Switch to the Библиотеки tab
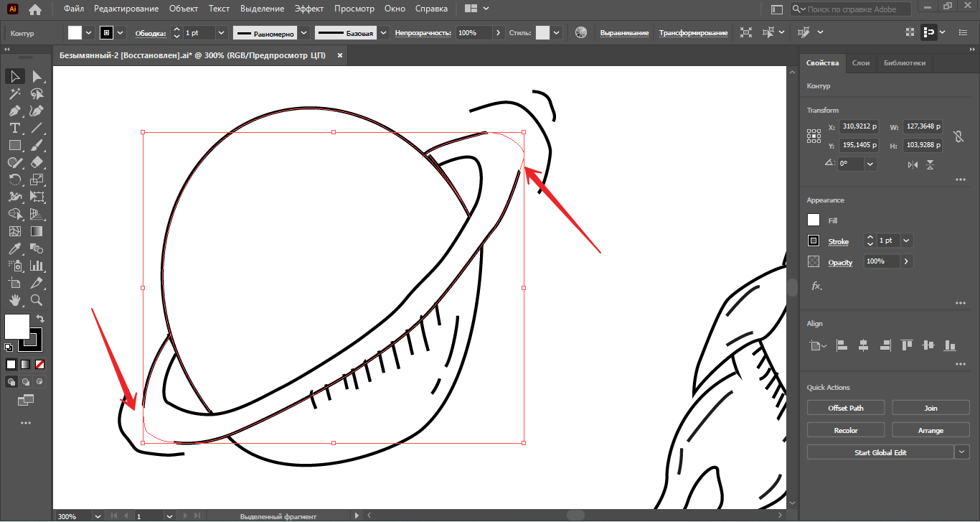Screen dimensions: 980x522 pyautogui.click(x=905, y=63)
